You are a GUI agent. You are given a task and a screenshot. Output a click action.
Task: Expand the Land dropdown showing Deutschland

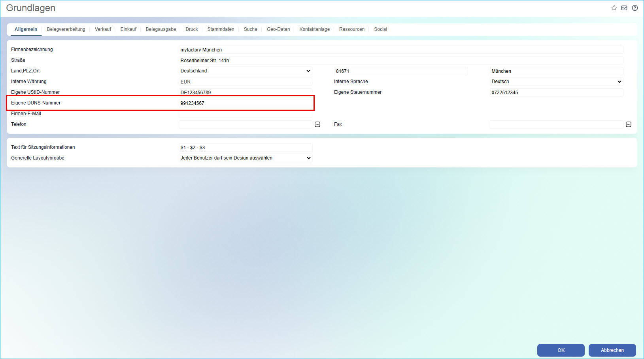[246, 71]
